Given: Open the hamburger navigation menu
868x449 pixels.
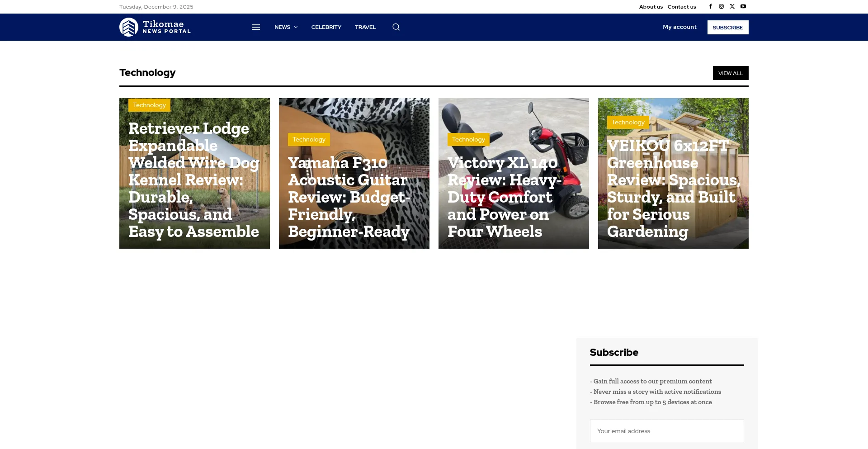Looking at the screenshot, I should click(256, 27).
